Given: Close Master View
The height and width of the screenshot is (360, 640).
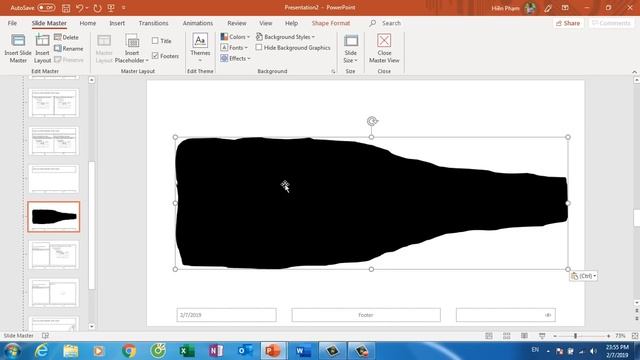Looking at the screenshot, I should pos(384,49).
